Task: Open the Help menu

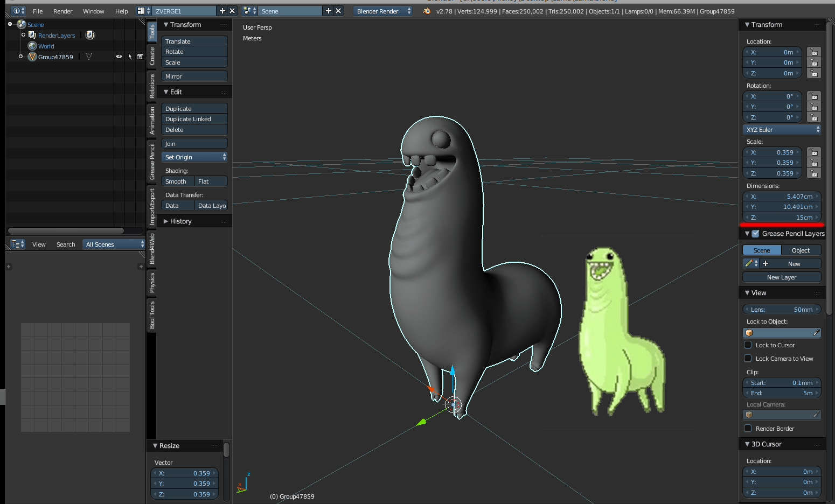Action: [121, 11]
